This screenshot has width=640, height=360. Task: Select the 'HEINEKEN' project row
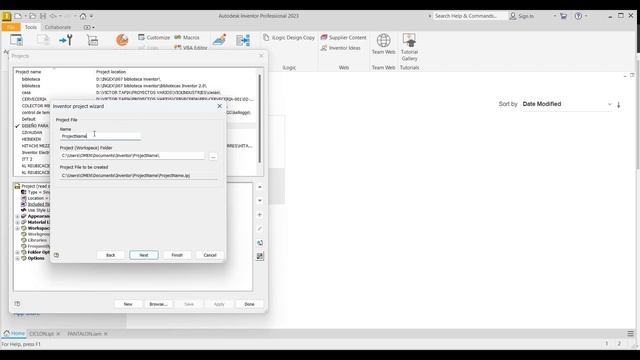[x=32, y=139]
